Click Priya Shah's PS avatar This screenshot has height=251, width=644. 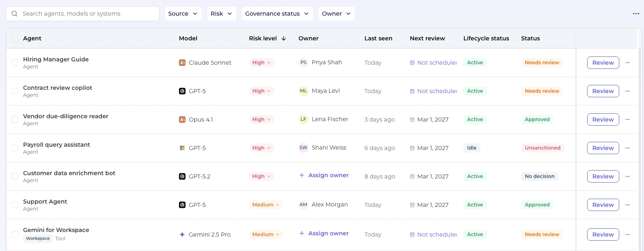pyautogui.click(x=303, y=63)
